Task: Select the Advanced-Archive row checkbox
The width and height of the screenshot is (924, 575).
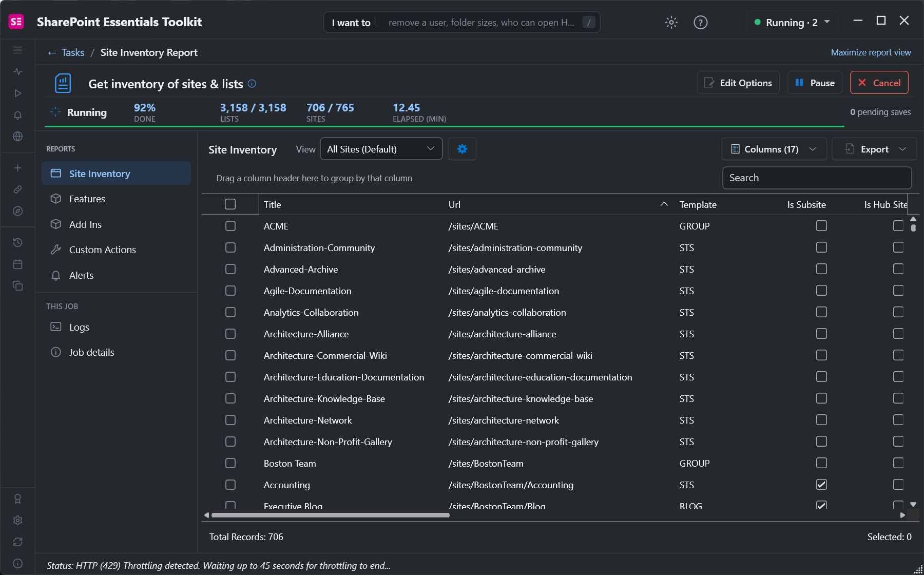Action: pyautogui.click(x=230, y=269)
